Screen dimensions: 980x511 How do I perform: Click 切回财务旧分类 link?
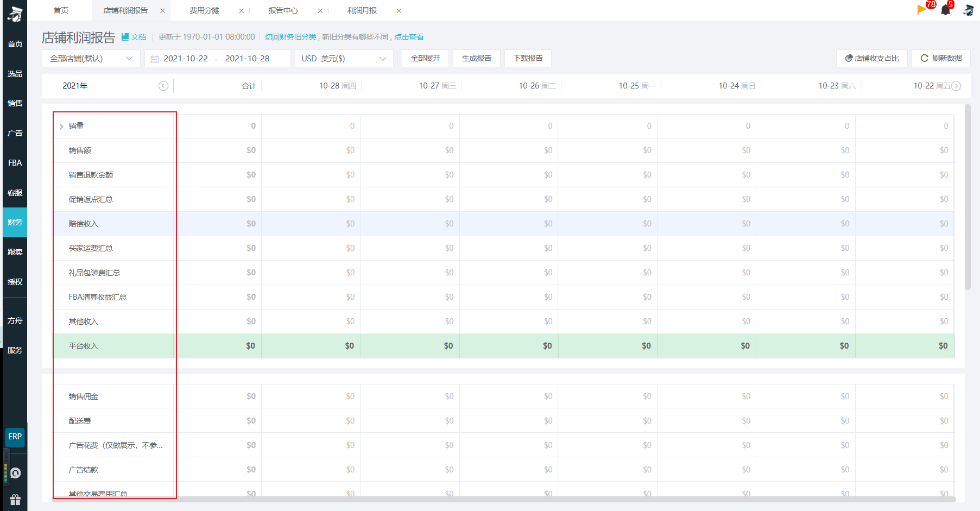(x=290, y=37)
